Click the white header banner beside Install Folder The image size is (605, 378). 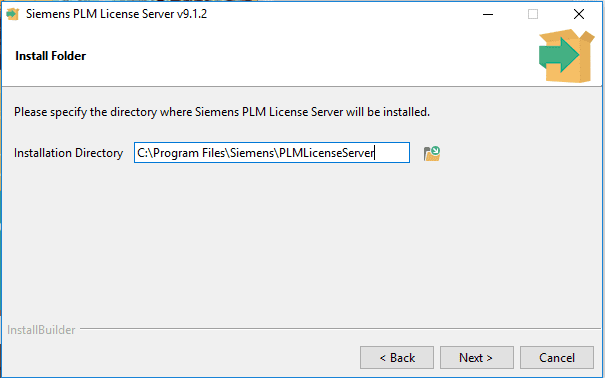(309, 56)
